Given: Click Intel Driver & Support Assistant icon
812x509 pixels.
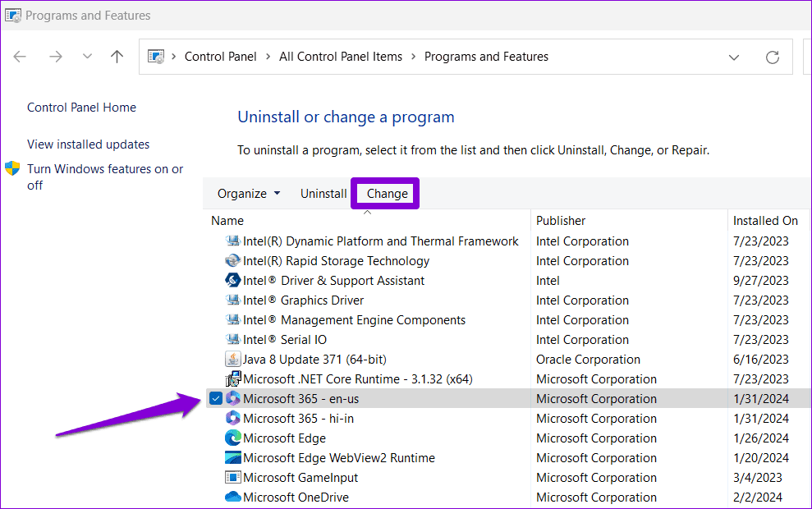Looking at the screenshot, I should click(233, 280).
